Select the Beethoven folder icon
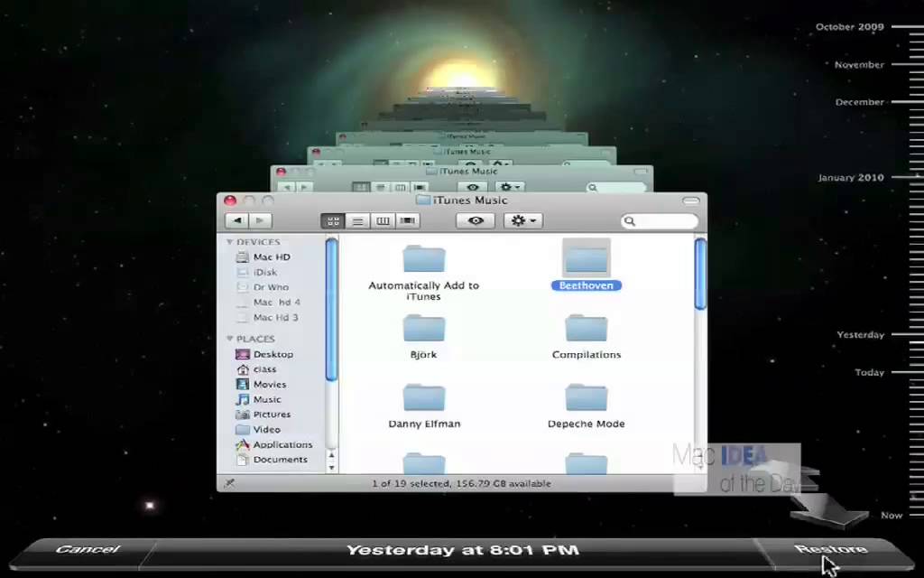924x578 pixels. click(x=586, y=257)
